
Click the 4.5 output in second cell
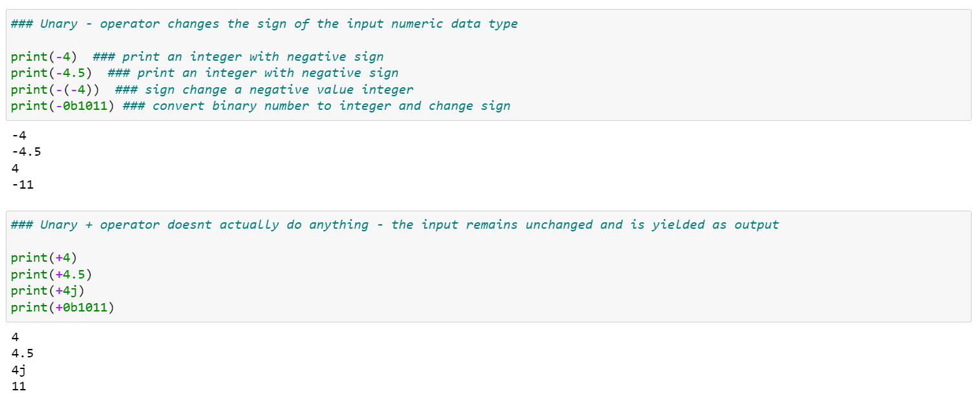point(23,353)
